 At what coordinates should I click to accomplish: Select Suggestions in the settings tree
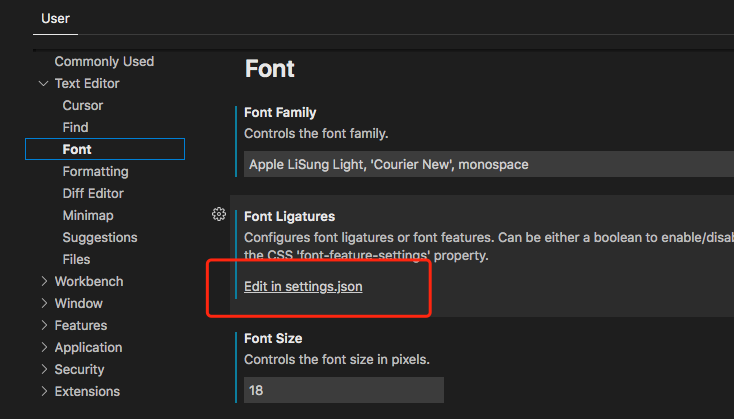(x=100, y=238)
